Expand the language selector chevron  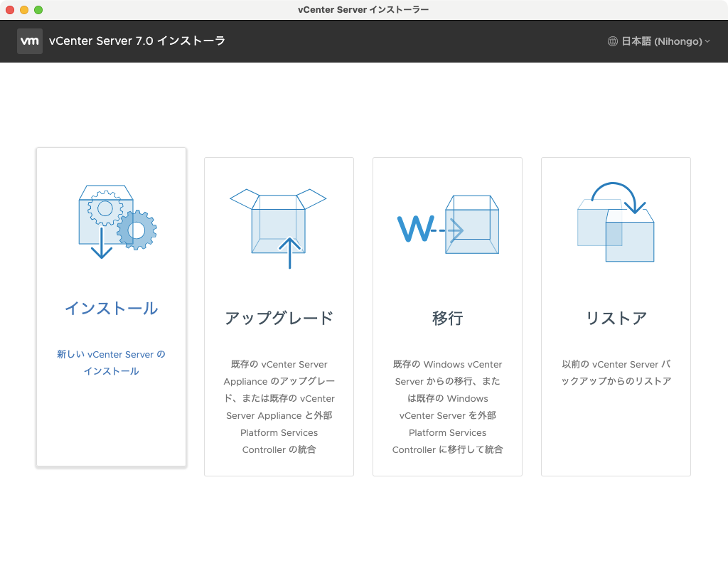click(x=707, y=41)
